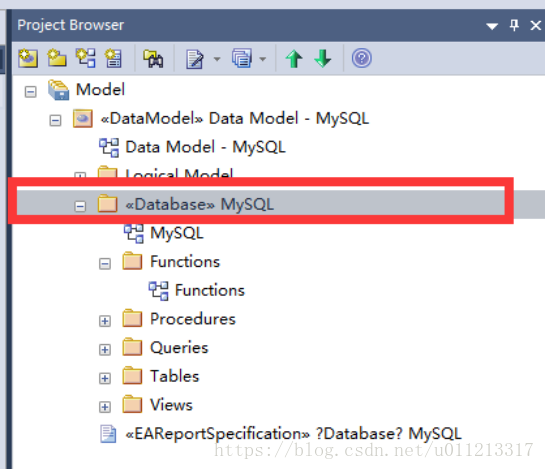Expand the Queries folder

105,349
